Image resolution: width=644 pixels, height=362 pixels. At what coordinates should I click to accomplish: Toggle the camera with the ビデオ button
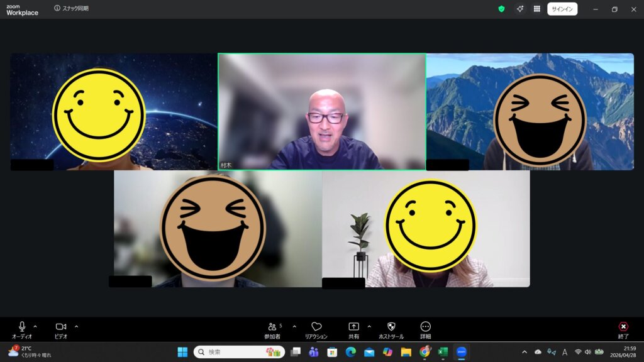(x=61, y=327)
